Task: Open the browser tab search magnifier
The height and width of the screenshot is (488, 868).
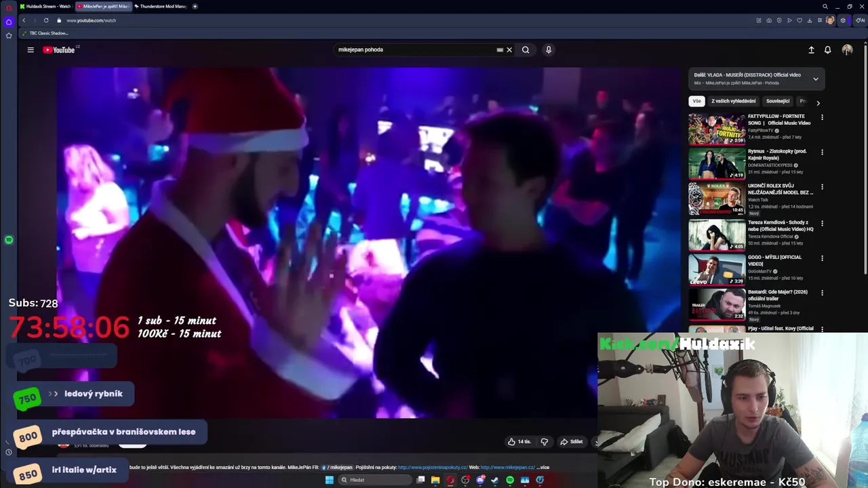Action: pyautogui.click(x=825, y=6)
